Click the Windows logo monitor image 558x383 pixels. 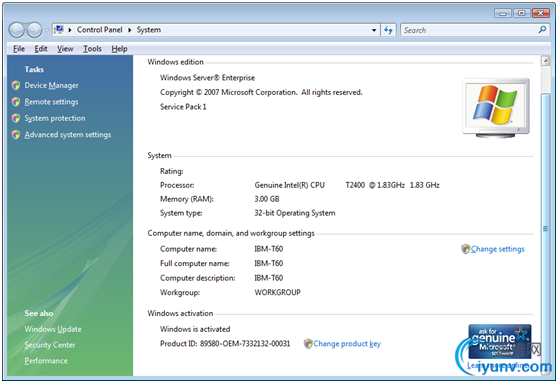point(496,108)
